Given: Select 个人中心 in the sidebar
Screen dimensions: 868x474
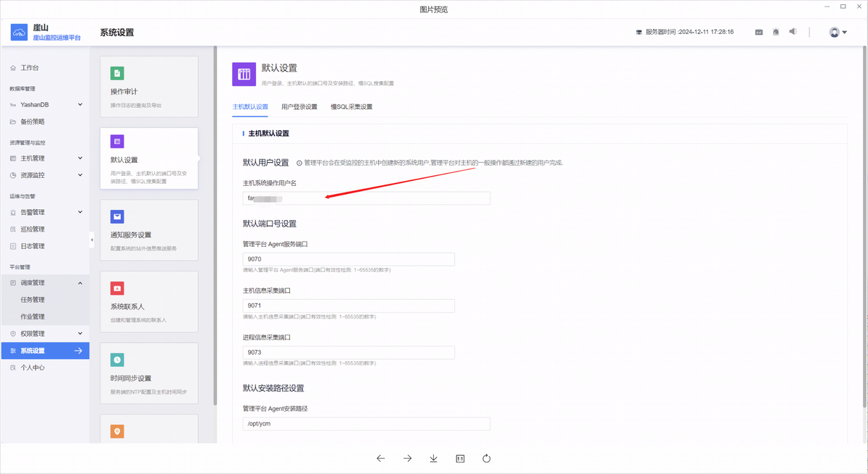Looking at the screenshot, I should (x=34, y=367).
